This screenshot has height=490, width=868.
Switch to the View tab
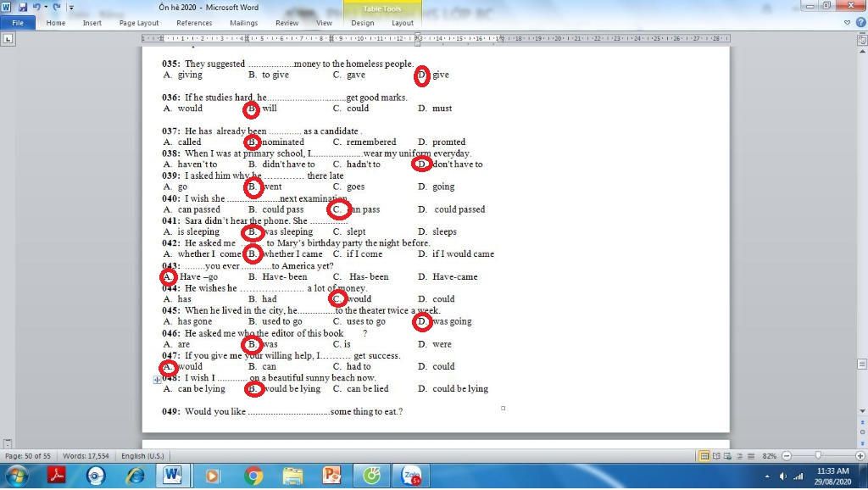coord(324,23)
